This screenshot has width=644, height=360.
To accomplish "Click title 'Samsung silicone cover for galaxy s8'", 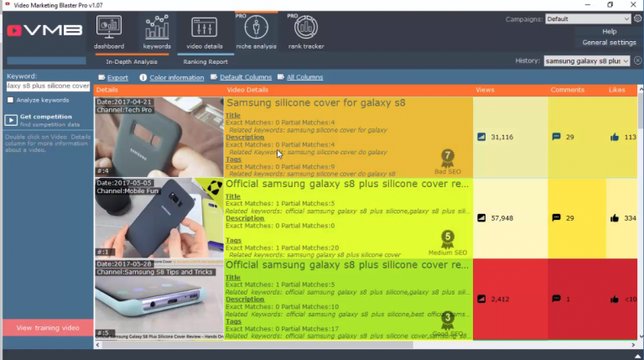I will coord(316,102).
